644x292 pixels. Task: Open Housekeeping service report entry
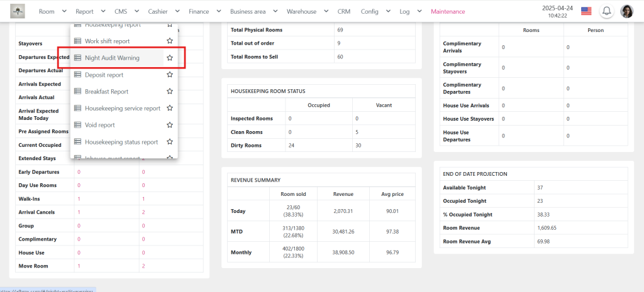point(122,108)
